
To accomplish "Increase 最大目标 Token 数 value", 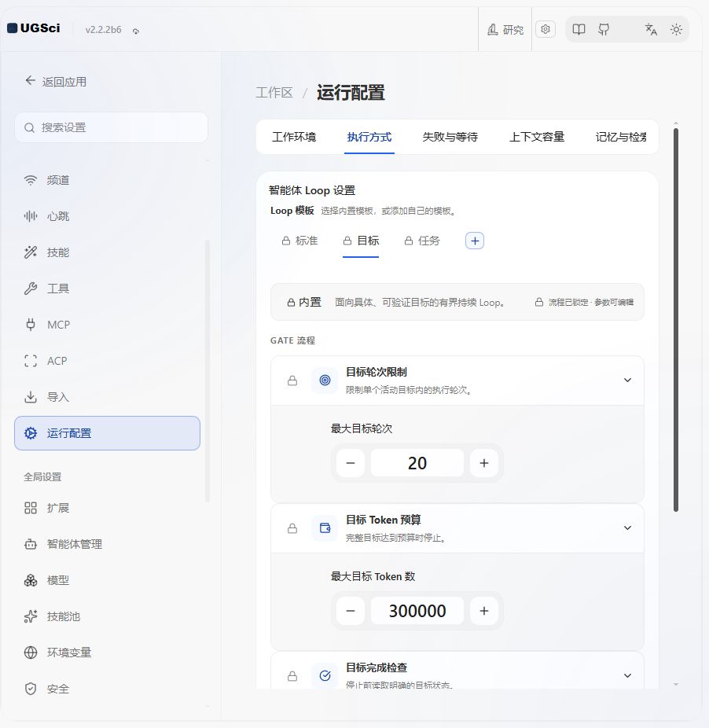I will pos(484,611).
